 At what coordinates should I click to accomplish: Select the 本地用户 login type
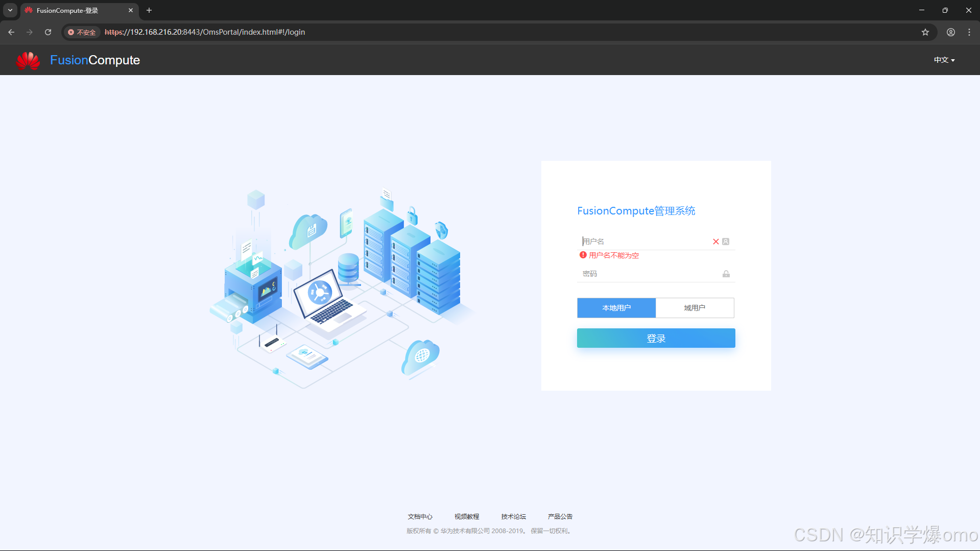[616, 308]
